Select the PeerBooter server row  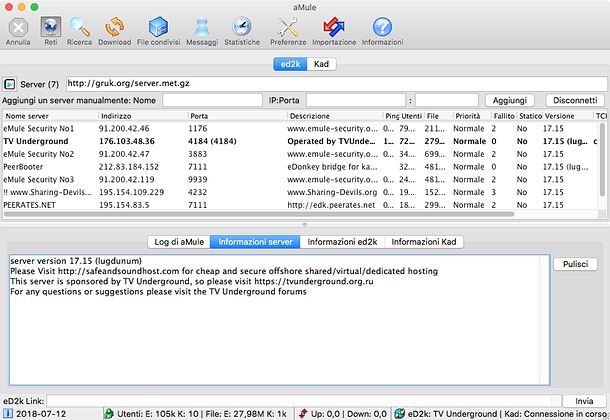pyautogui.click(x=300, y=167)
